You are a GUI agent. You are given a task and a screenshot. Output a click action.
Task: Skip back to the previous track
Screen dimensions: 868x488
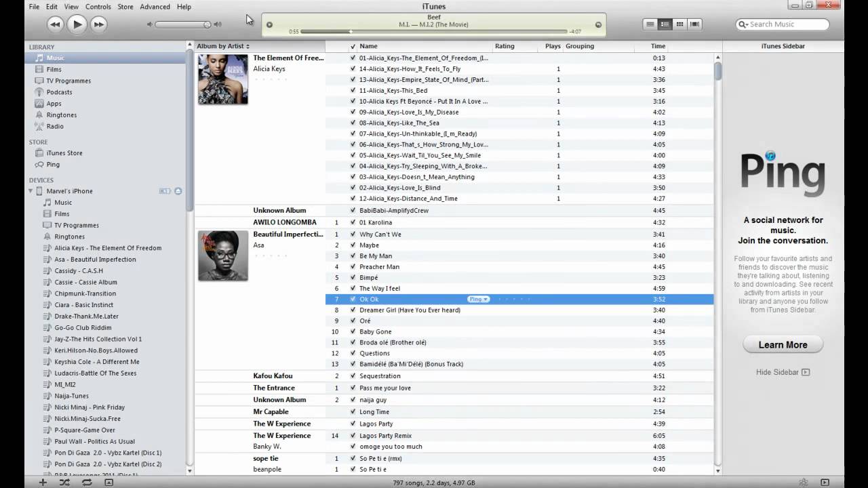coord(56,24)
